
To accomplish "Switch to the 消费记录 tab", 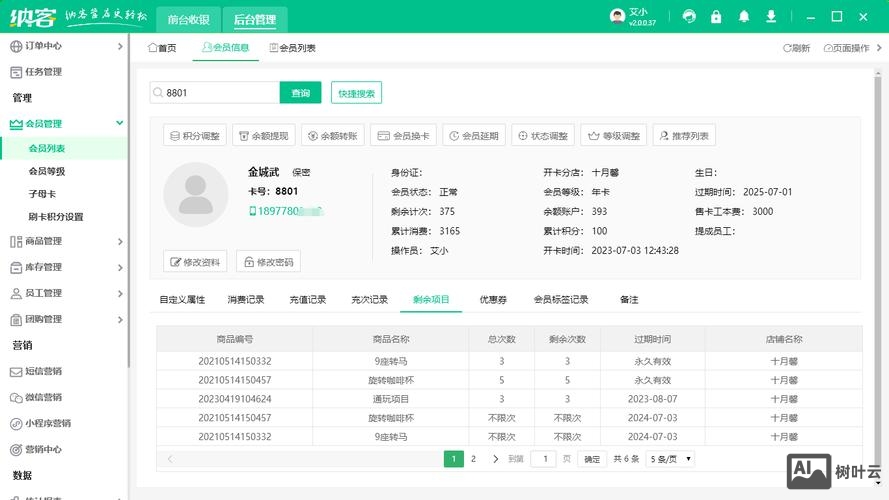I will (245, 299).
